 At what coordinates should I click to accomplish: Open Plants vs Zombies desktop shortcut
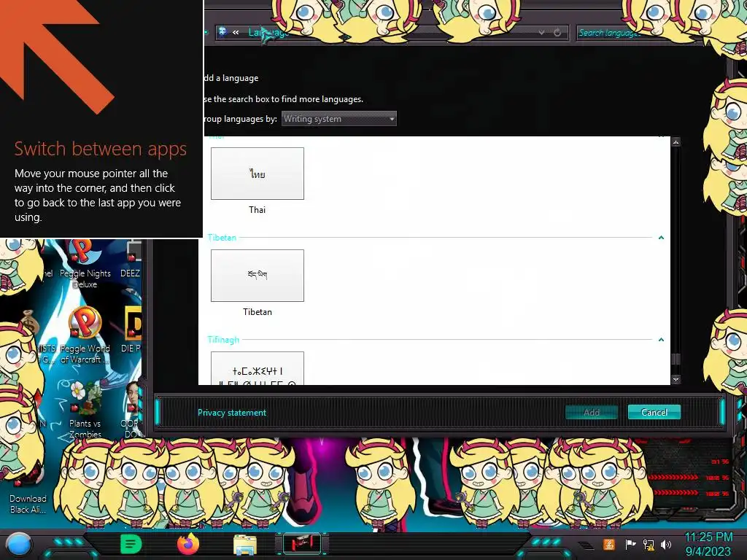pyautogui.click(x=85, y=411)
